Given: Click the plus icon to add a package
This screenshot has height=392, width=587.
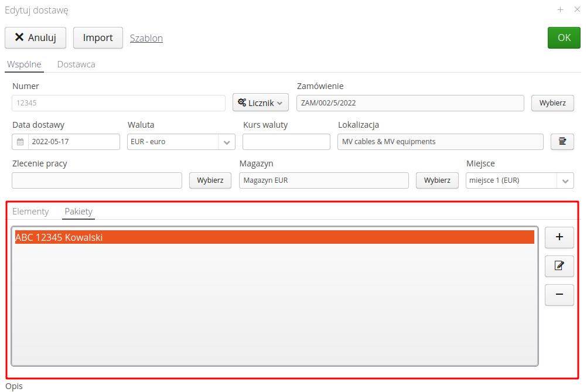Looking at the screenshot, I should tap(559, 237).
